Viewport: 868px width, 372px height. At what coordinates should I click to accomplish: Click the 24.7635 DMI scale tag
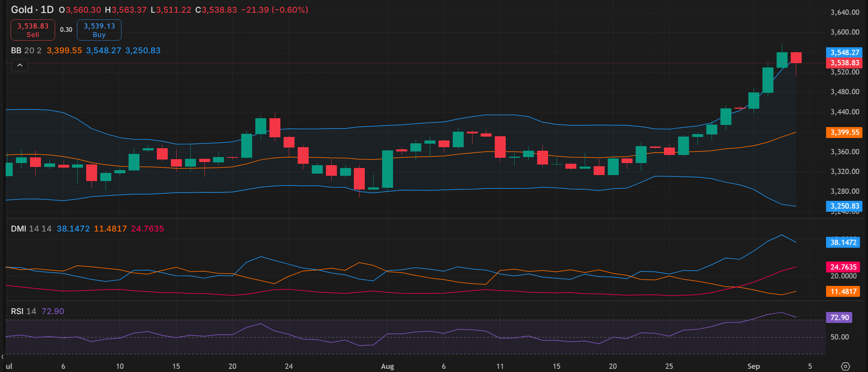[x=843, y=267]
